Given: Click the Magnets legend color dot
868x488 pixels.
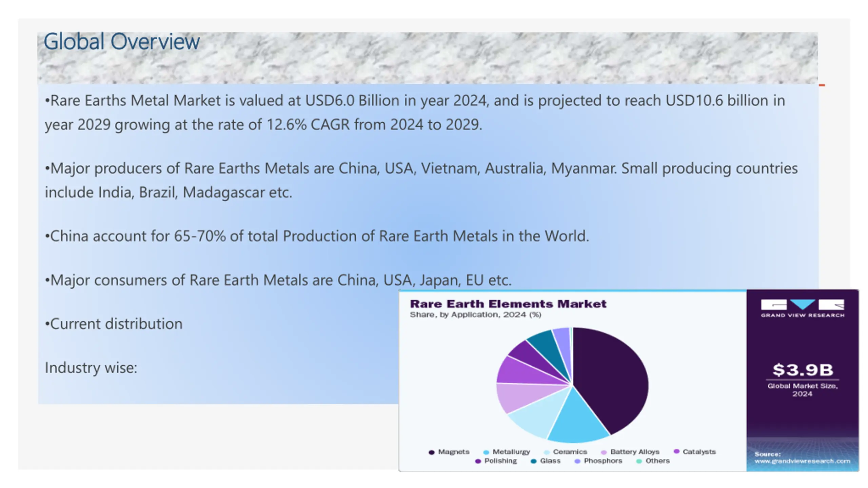Looking at the screenshot, I should [x=431, y=452].
